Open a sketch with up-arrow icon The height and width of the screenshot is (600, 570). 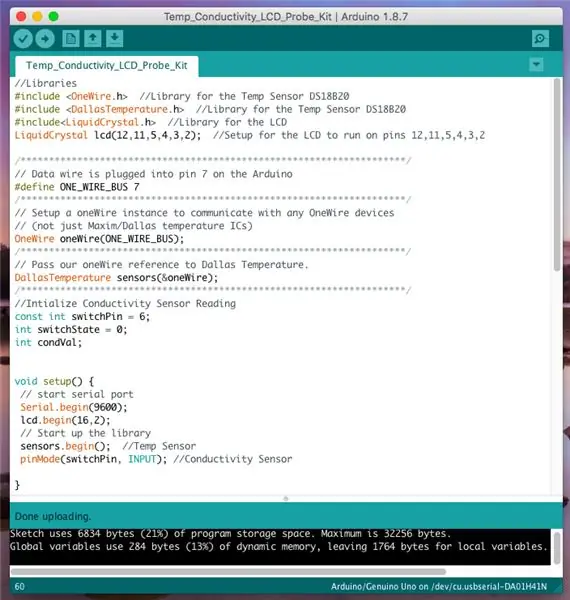pyautogui.click(x=93, y=39)
